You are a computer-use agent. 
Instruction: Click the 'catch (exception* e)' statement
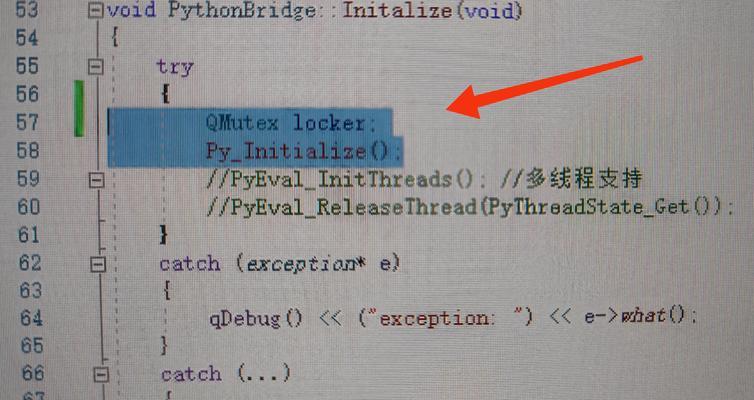280,264
